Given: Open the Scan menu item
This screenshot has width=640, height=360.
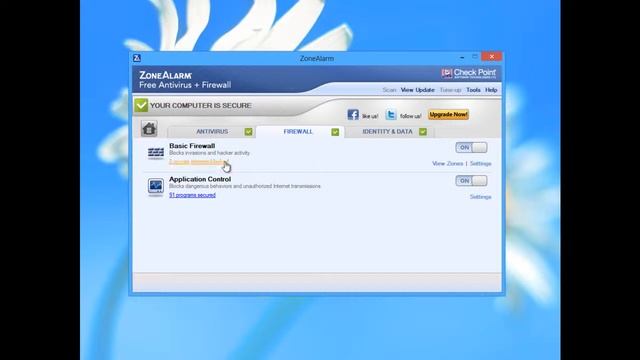Looking at the screenshot, I should [x=389, y=90].
